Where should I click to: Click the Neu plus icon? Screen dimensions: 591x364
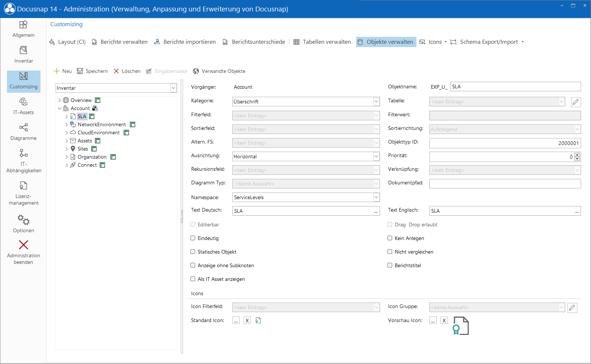[x=57, y=71]
